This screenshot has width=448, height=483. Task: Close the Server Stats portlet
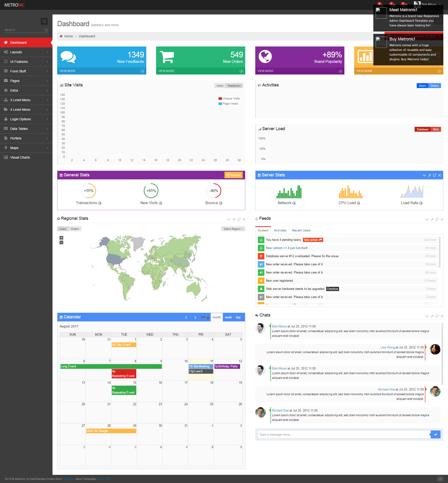(x=440, y=175)
